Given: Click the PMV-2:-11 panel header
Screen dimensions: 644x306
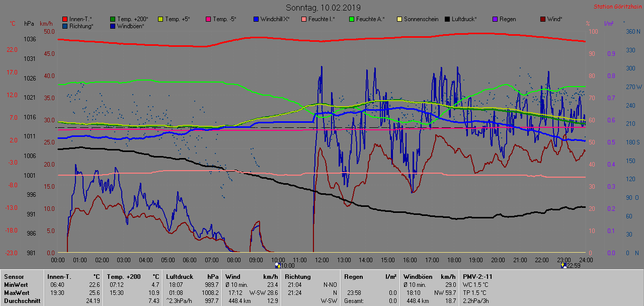Looking at the screenshot, I should click(477, 276).
